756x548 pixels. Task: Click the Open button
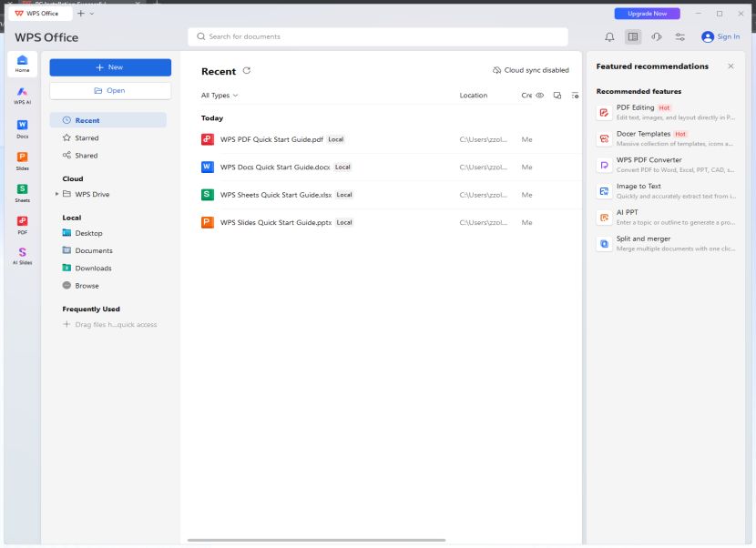point(110,91)
